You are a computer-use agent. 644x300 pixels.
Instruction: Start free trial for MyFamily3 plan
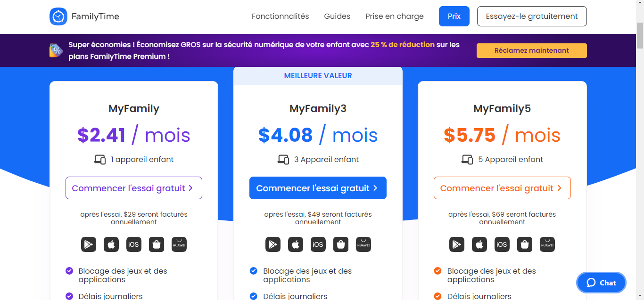(x=318, y=188)
